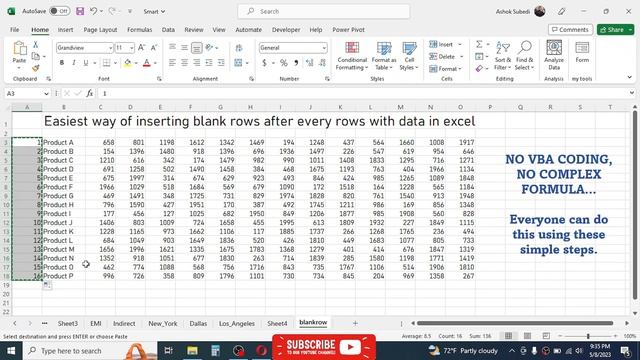Open File Explorer from taskbar
This screenshot has height=360, width=640.
(x=192, y=351)
